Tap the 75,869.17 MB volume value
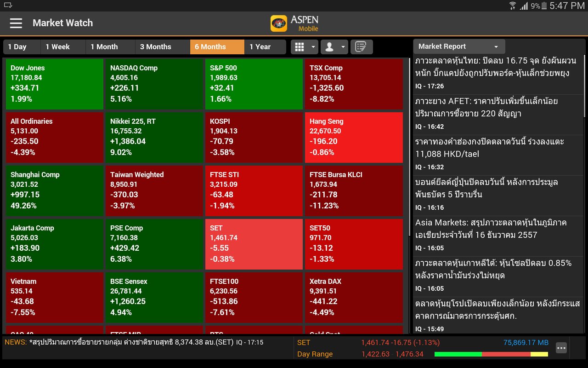 (x=526, y=343)
